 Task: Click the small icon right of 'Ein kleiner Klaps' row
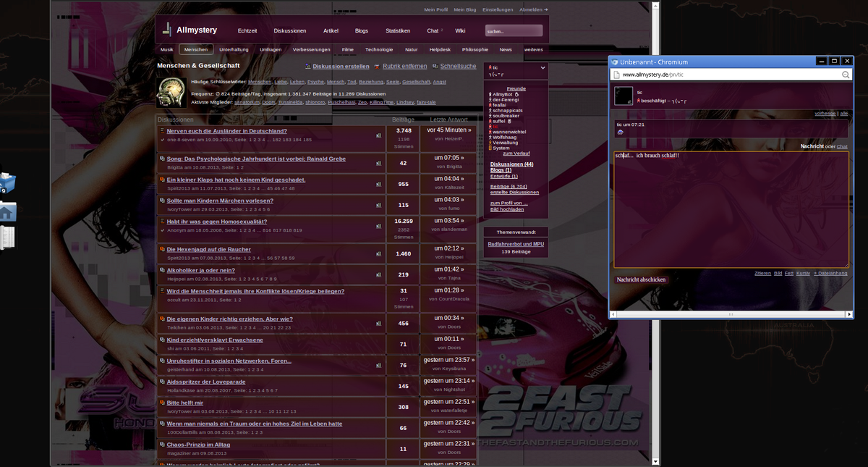coord(378,184)
